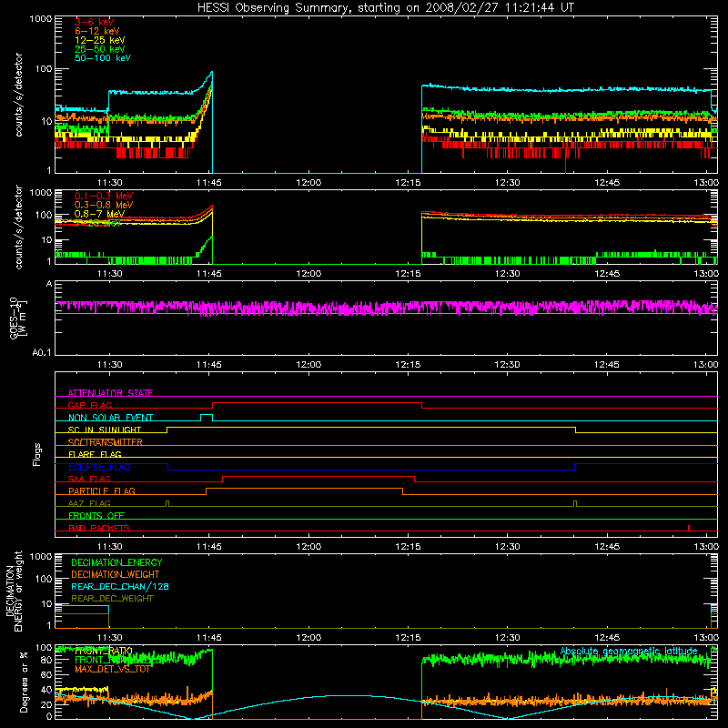Click the REAR_DEC_CHAN/128 legend label
Viewport: 728px width, 728px height.
coord(120,586)
